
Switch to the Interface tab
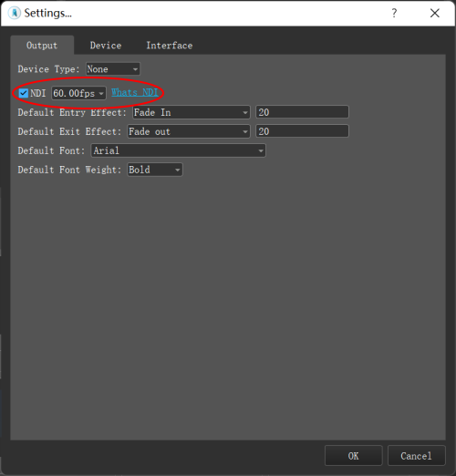click(170, 46)
